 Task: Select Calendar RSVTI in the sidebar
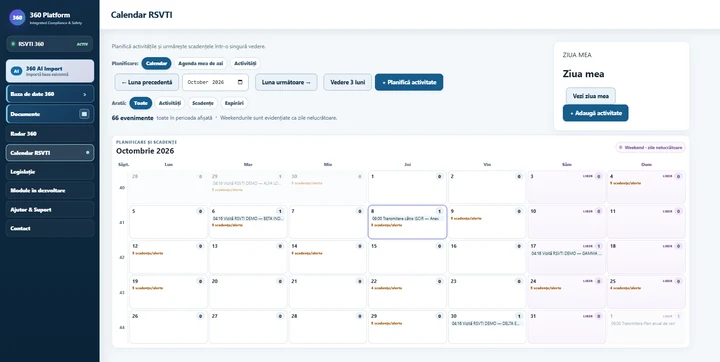[50, 153]
